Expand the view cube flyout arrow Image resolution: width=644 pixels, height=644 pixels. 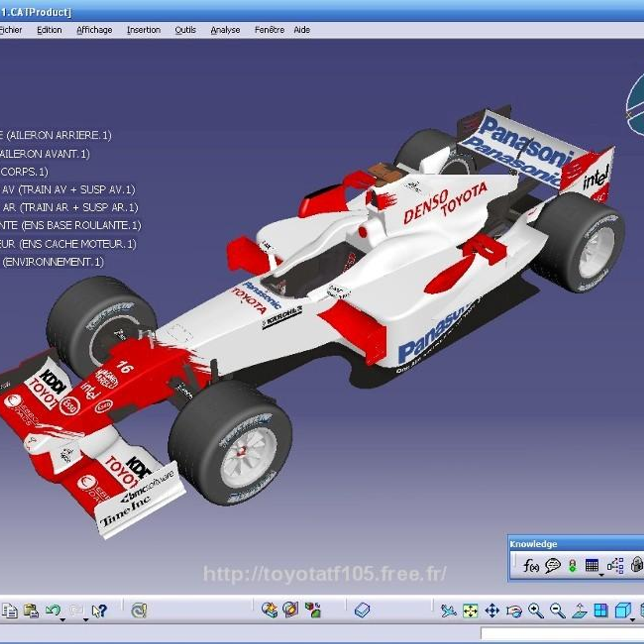click(x=632, y=620)
